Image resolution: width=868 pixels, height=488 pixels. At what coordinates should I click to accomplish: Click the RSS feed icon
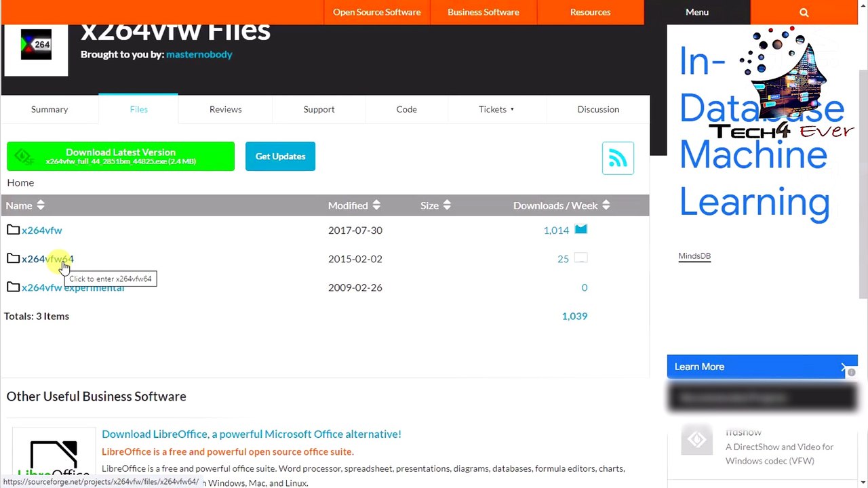tap(618, 158)
